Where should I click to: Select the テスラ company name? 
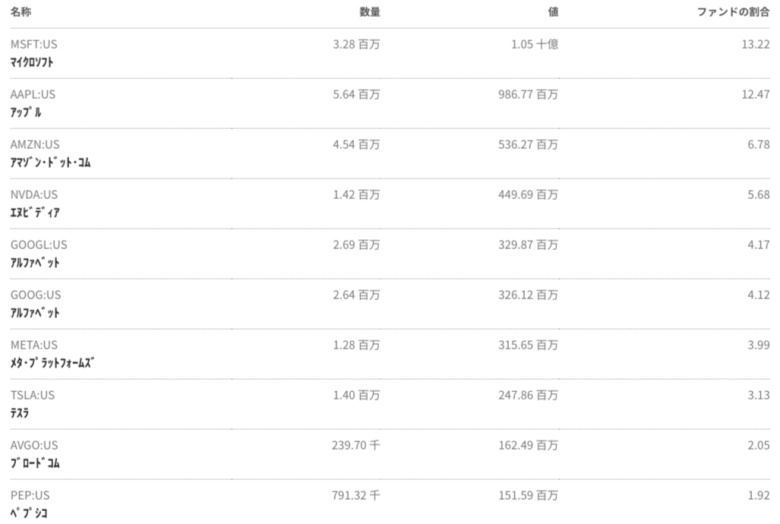pos(20,413)
